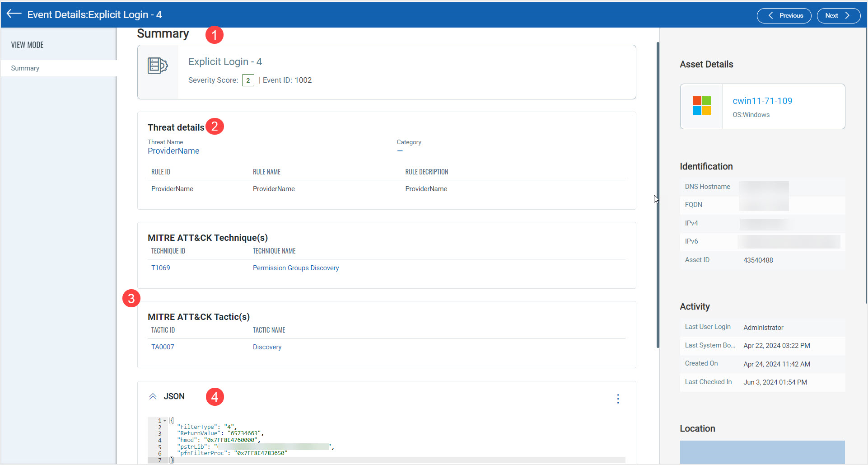Viewport: 868px width, 465px height.
Task: Open technique ID T1069 link
Action: click(161, 268)
